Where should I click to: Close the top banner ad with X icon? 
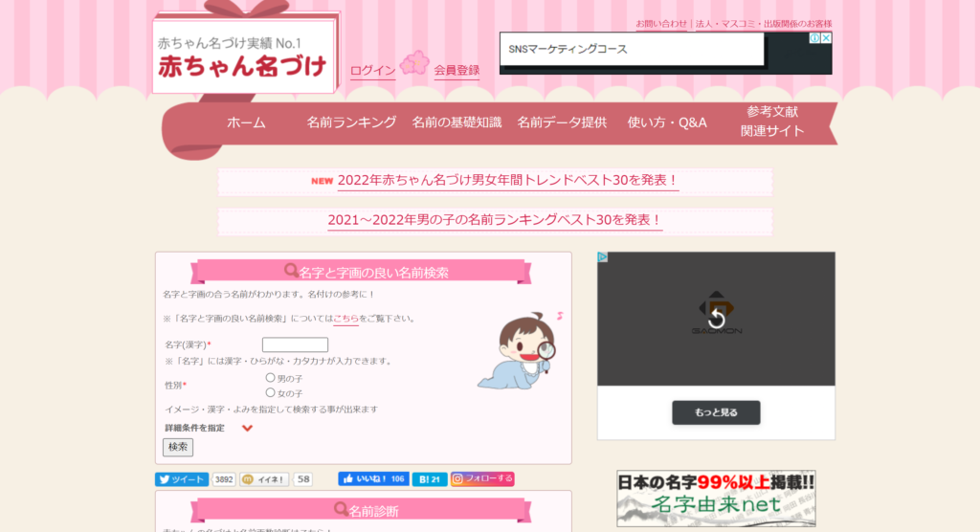pyautogui.click(x=826, y=38)
